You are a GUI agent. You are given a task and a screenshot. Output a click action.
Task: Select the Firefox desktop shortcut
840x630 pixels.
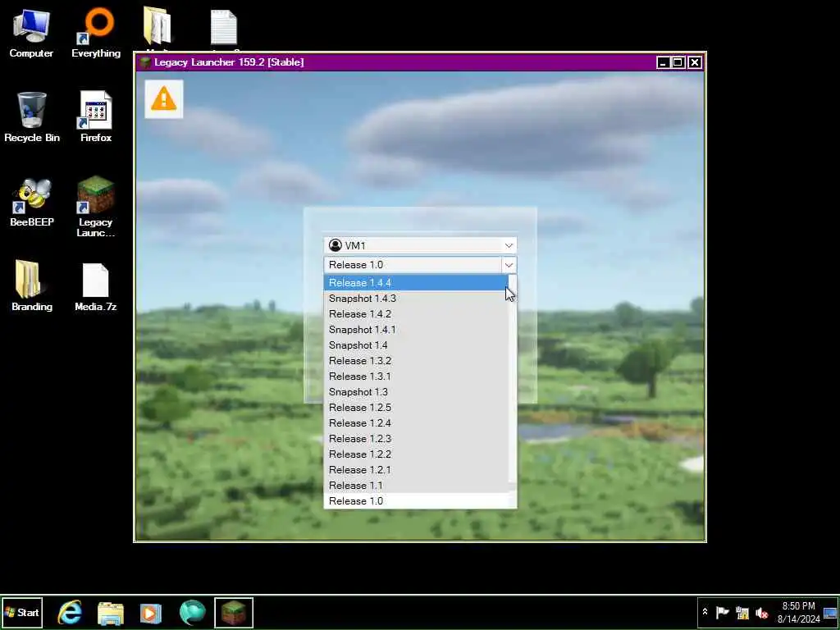click(x=96, y=116)
